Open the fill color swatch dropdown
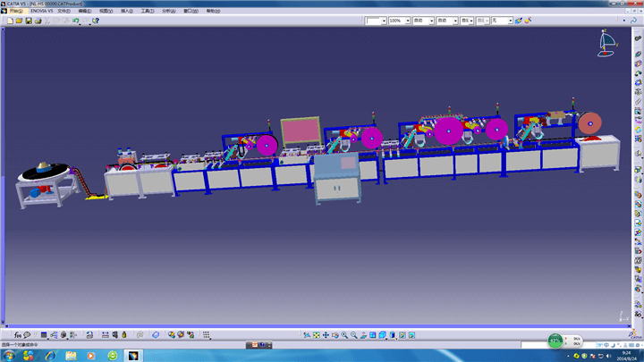The height and width of the screenshot is (362, 644). pos(383,21)
